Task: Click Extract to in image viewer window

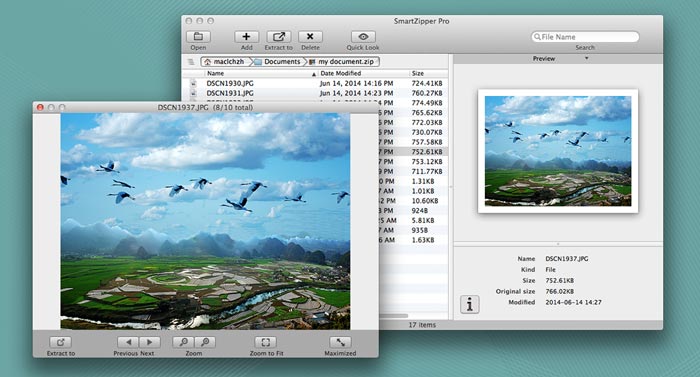Action: (61, 342)
